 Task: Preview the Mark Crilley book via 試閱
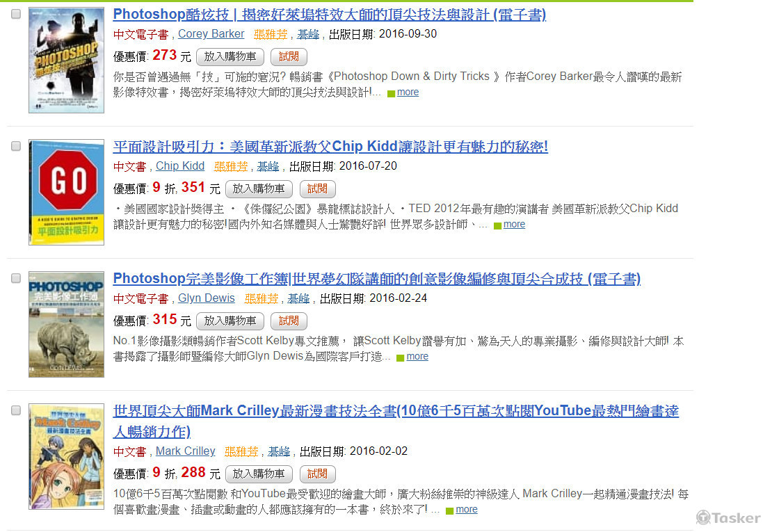[317, 474]
